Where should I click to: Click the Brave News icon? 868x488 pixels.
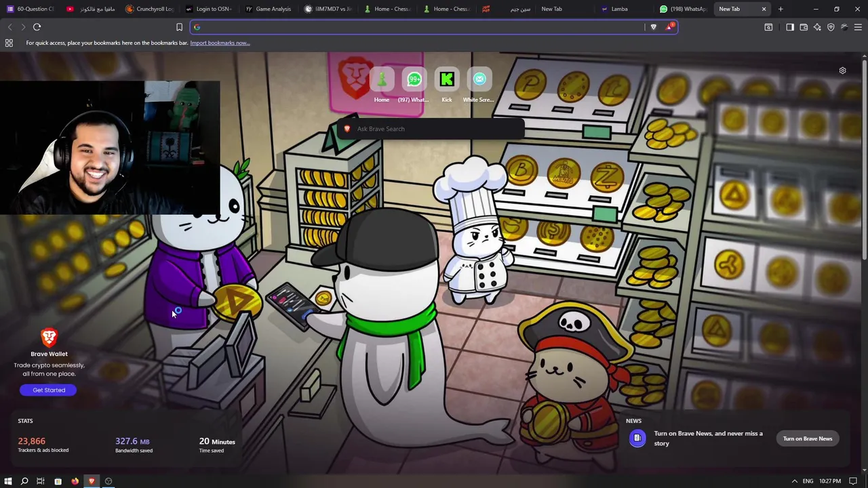point(637,439)
